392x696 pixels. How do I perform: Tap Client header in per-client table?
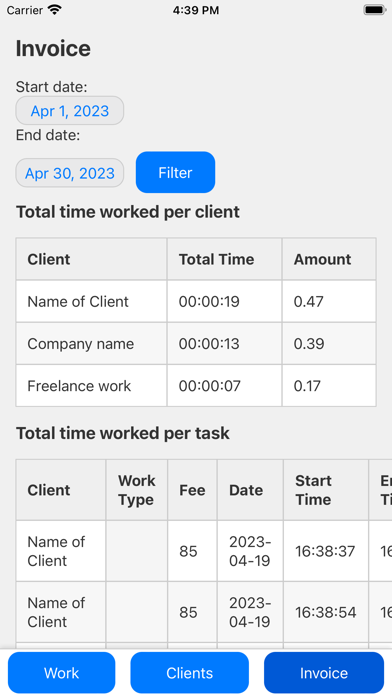(49, 259)
